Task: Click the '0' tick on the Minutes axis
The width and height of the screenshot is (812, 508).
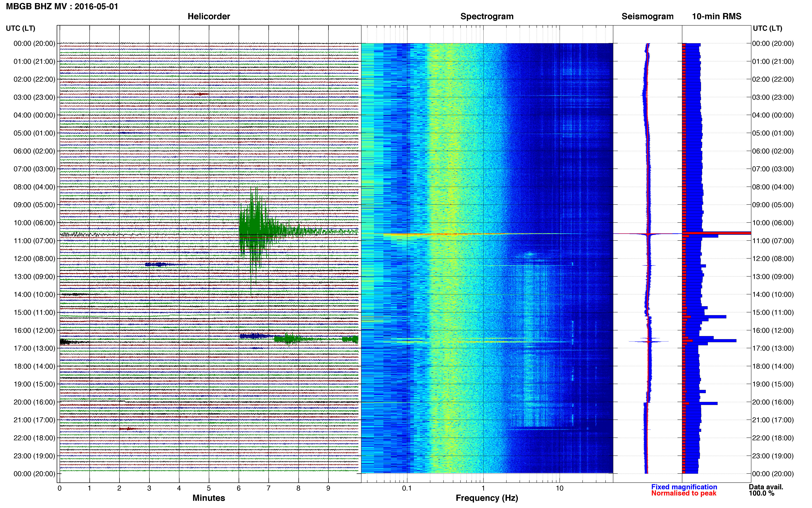Action: (x=59, y=488)
